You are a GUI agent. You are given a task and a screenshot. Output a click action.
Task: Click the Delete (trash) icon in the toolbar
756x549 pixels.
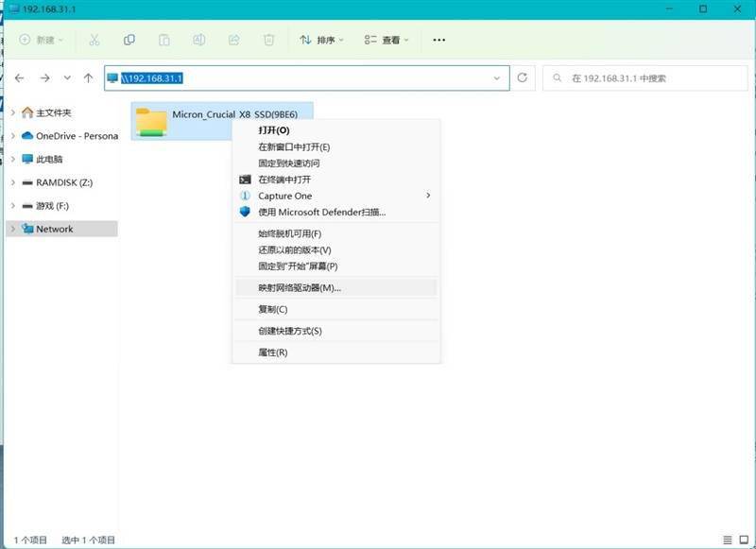[268, 40]
